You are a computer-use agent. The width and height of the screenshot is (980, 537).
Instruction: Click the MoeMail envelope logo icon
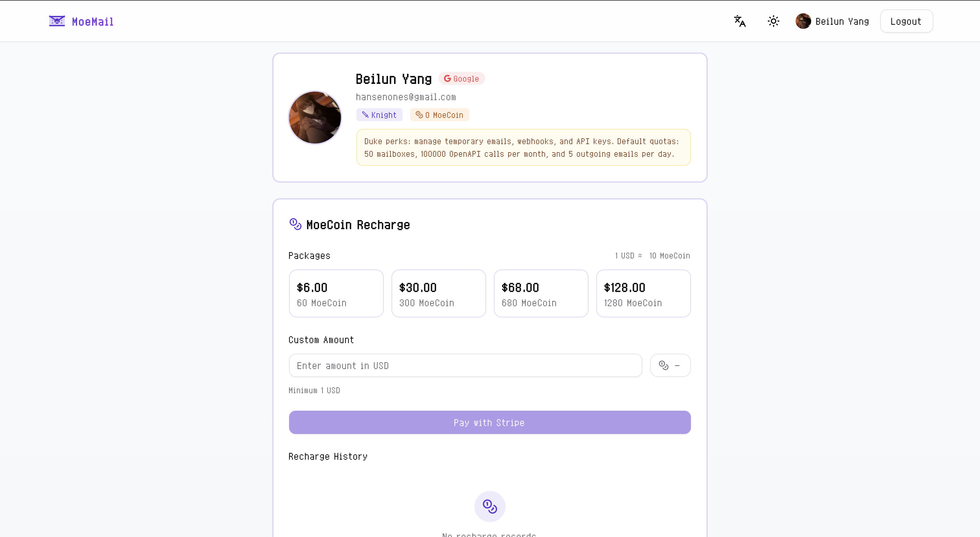57,21
